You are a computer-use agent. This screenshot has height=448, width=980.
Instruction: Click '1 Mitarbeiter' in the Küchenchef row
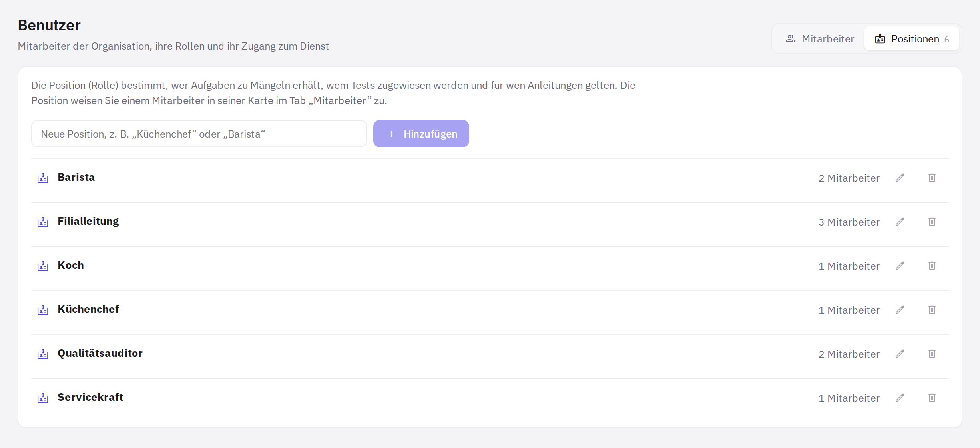click(849, 310)
